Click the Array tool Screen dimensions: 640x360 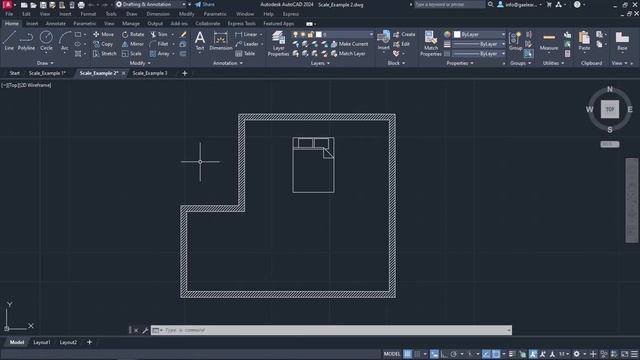(159, 53)
